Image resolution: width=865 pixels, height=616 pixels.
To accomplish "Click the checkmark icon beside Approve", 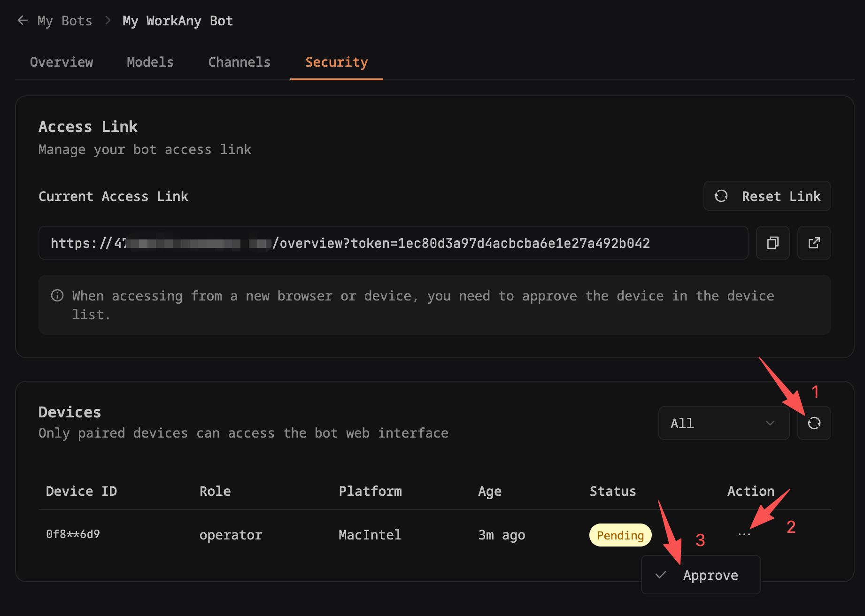I will (661, 575).
